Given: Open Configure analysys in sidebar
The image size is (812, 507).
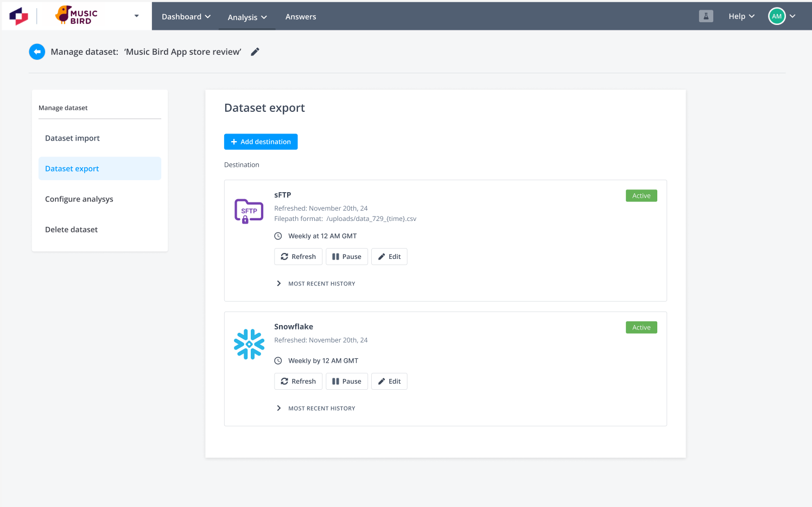Looking at the screenshot, I should coord(100,199).
